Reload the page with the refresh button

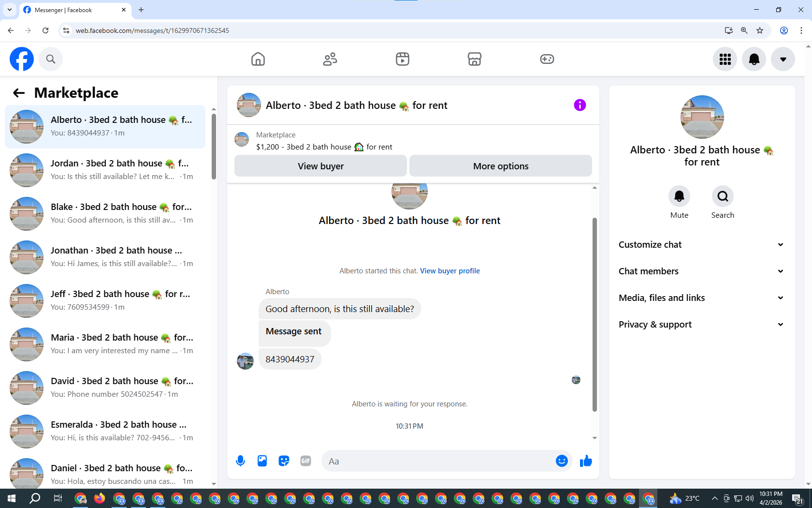point(45,30)
